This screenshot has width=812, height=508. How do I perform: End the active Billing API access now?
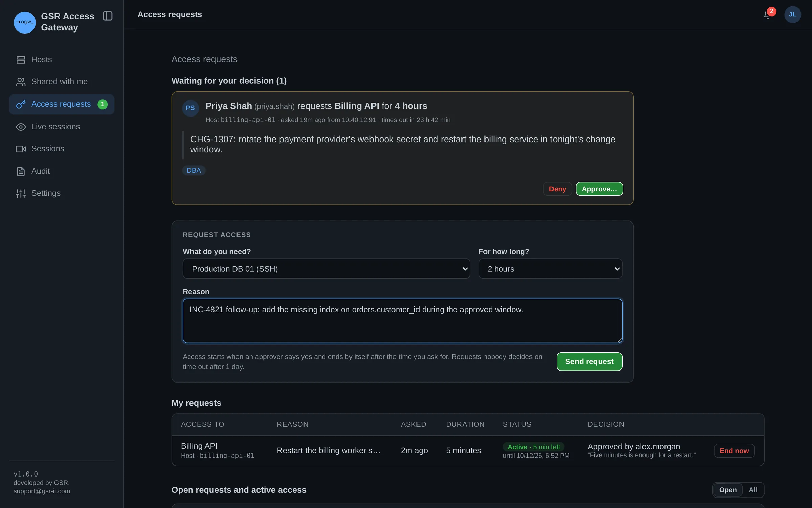(734, 451)
